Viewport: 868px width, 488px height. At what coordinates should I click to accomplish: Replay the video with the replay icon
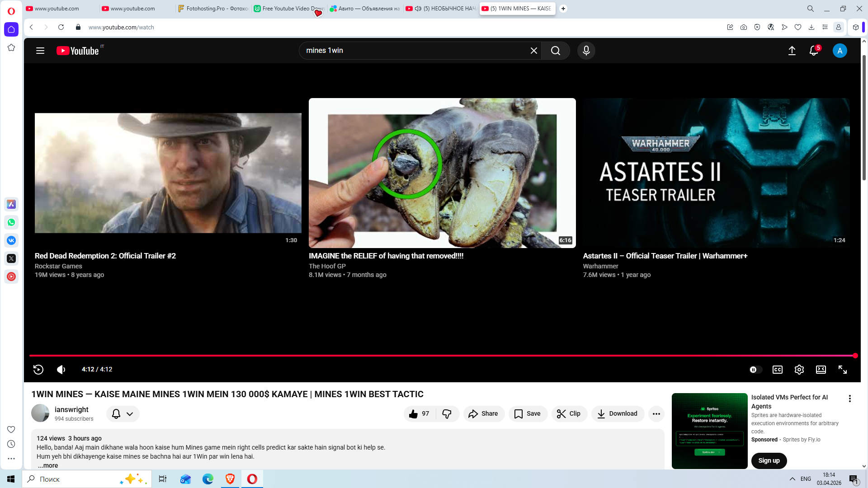click(x=38, y=370)
